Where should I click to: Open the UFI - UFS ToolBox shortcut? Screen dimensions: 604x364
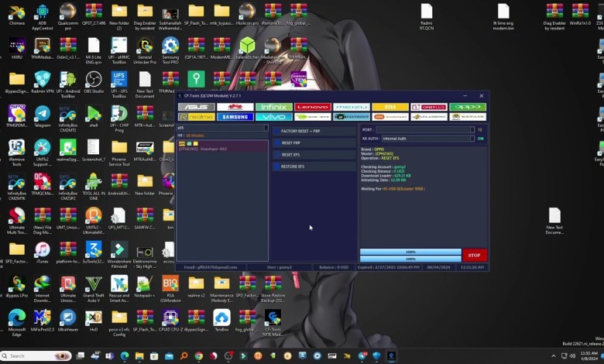click(x=119, y=84)
